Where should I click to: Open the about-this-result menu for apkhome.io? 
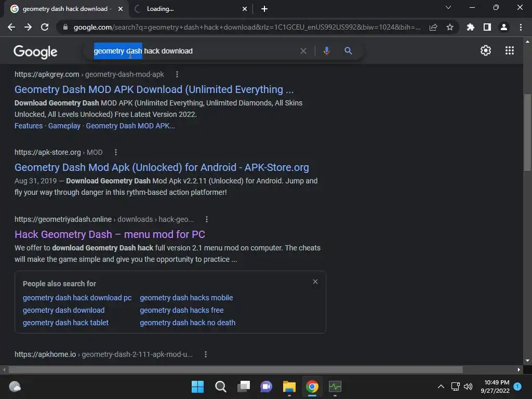(206, 354)
